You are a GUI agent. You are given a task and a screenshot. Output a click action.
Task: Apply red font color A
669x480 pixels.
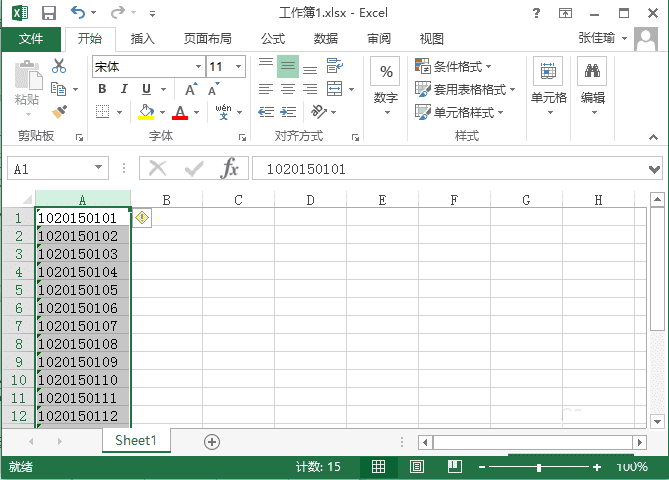(180, 112)
